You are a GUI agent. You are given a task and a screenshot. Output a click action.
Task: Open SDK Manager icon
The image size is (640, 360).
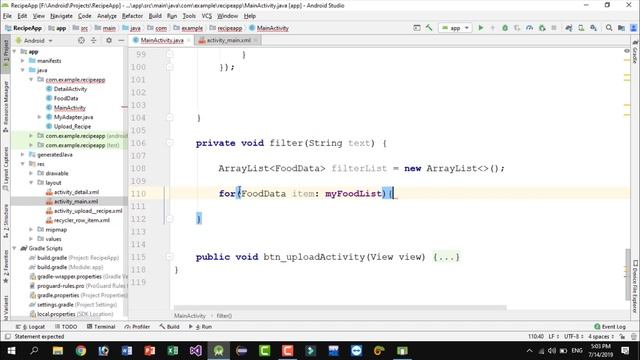coord(593,28)
